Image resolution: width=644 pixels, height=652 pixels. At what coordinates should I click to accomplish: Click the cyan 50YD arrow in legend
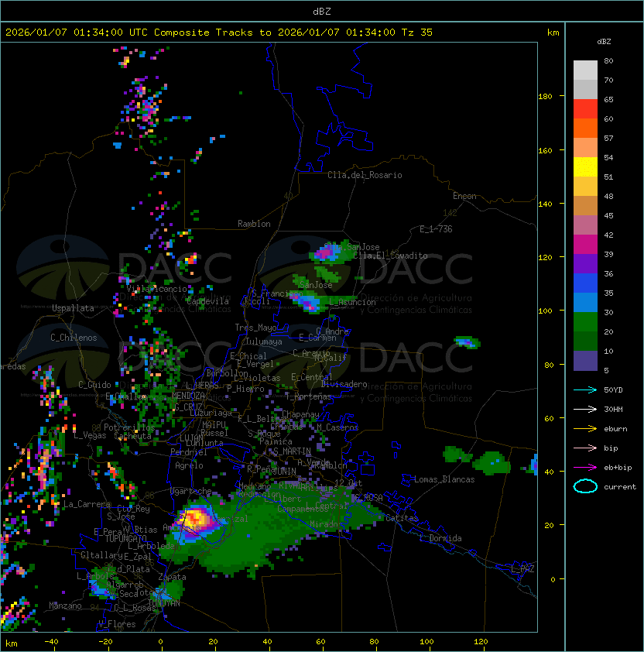pyautogui.click(x=585, y=389)
